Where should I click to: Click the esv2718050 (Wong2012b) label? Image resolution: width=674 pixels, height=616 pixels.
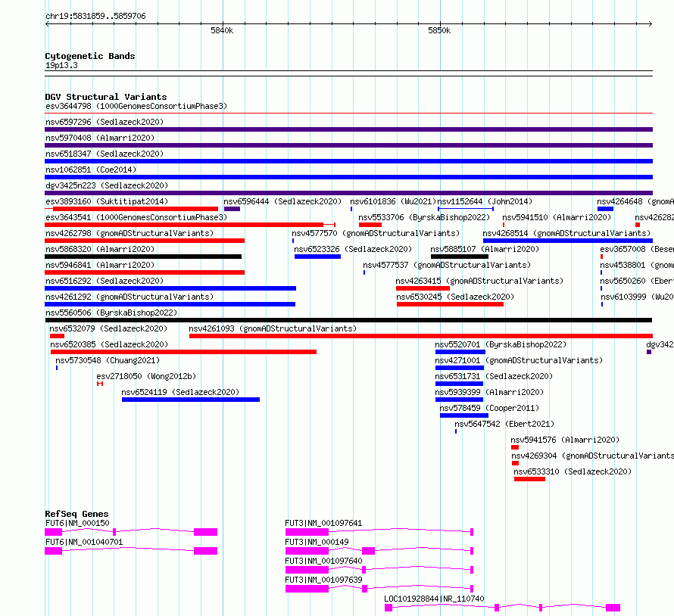146,376
